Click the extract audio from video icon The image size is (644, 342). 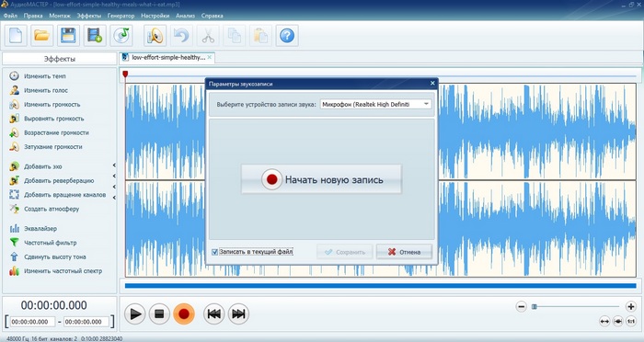[x=95, y=36]
